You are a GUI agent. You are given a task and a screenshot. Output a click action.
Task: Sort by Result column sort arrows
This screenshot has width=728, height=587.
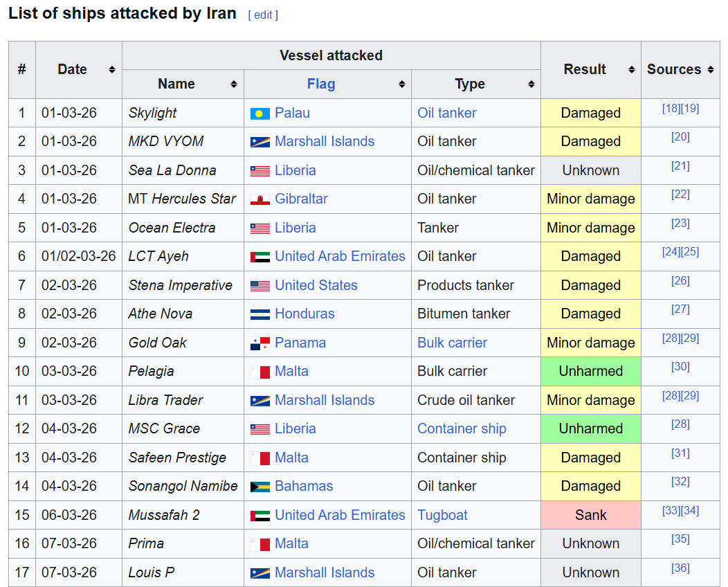tap(631, 70)
